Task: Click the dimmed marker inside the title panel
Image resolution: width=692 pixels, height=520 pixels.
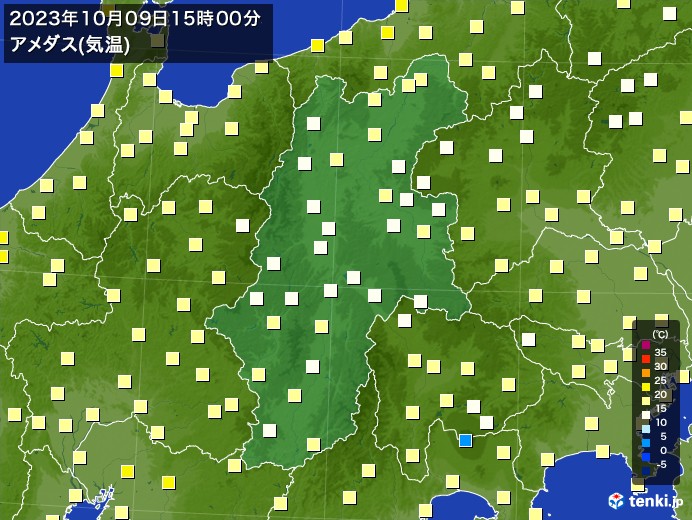Action: [x=158, y=41]
